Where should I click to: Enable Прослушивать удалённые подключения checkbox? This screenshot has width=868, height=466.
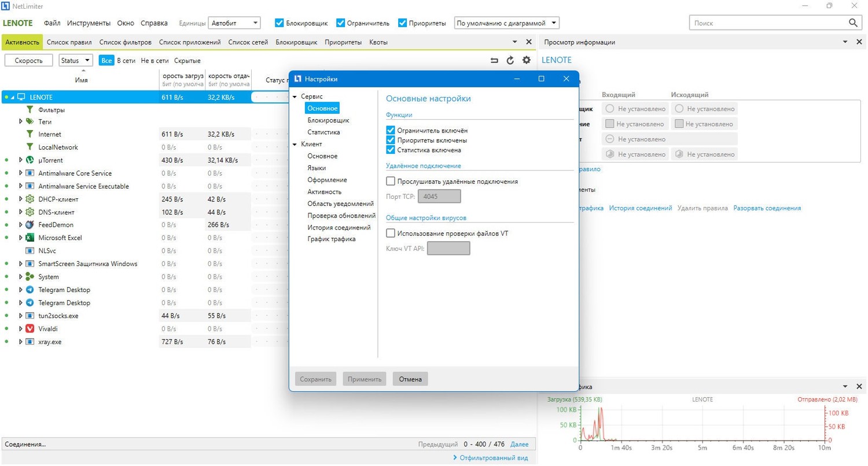click(391, 181)
